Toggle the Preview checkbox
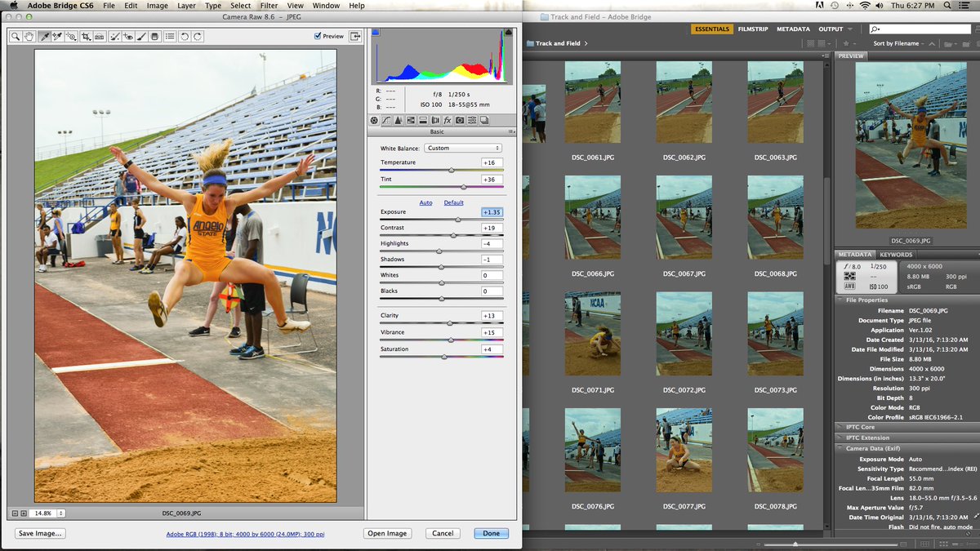Screen dimensions: 980x551 coord(318,36)
